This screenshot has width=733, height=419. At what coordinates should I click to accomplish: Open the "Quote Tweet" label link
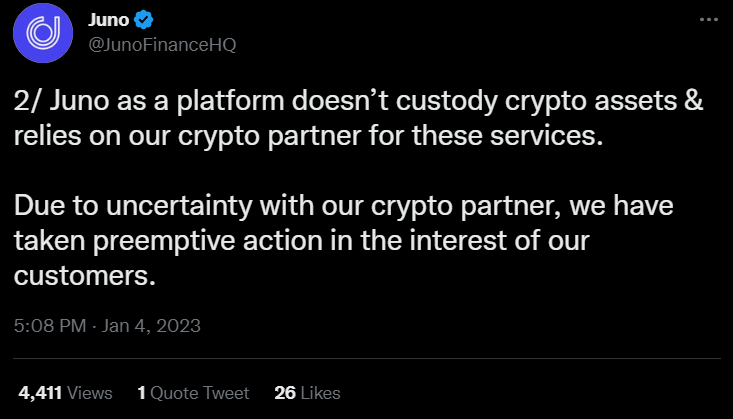click(x=200, y=392)
